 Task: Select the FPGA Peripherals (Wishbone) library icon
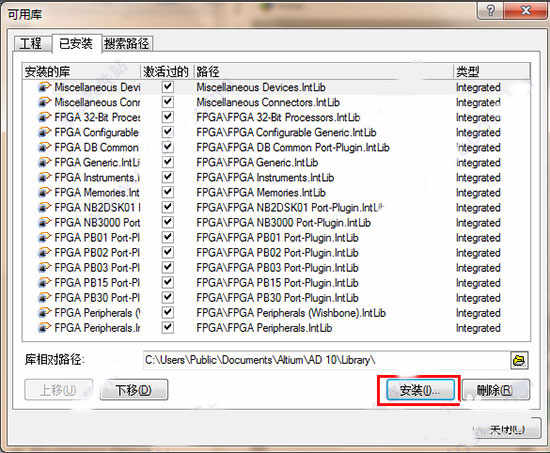(x=45, y=313)
